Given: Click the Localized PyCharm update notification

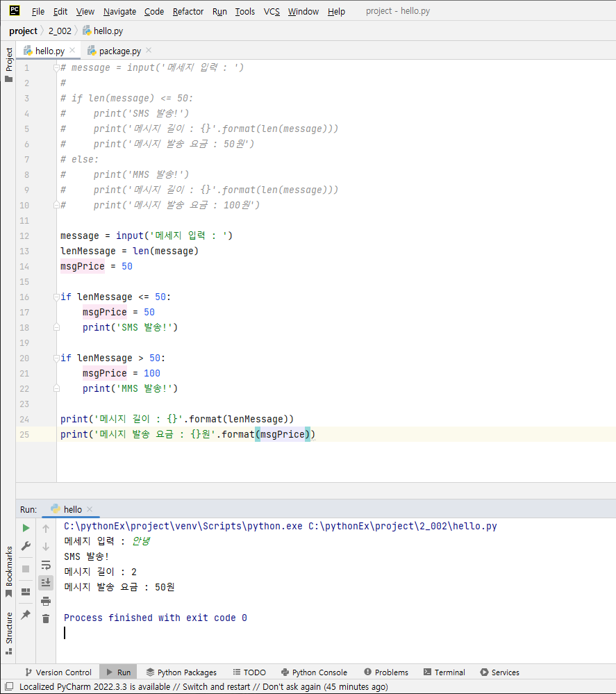Looking at the screenshot, I should pyautogui.click(x=203, y=686).
